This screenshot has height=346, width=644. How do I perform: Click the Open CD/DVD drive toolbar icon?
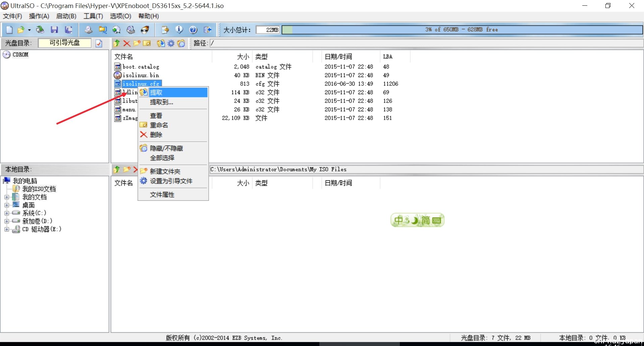pyautogui.click(x=40, y=30)
